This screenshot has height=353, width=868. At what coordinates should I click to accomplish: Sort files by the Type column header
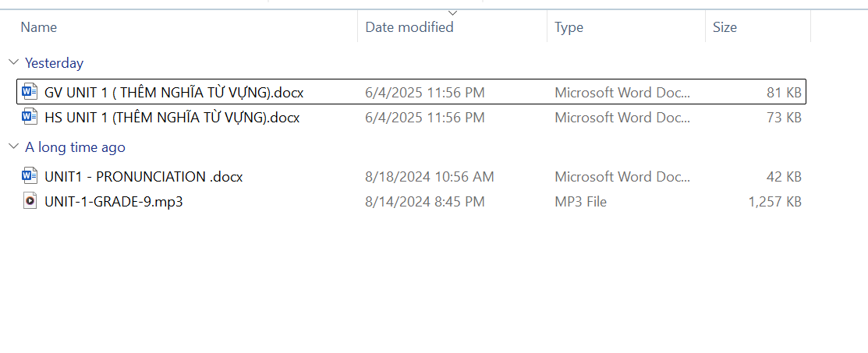(x=569, y=27)
